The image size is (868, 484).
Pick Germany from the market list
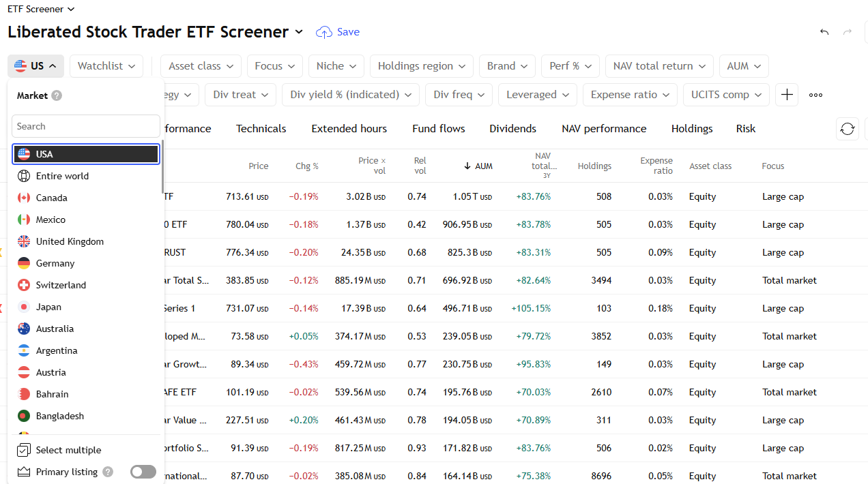(x=86, y=263)
